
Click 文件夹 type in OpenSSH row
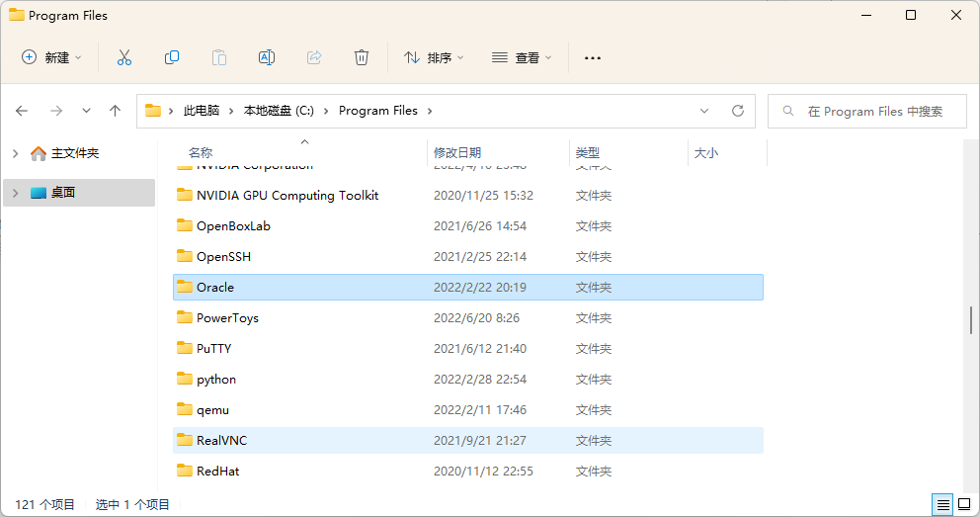593,256
